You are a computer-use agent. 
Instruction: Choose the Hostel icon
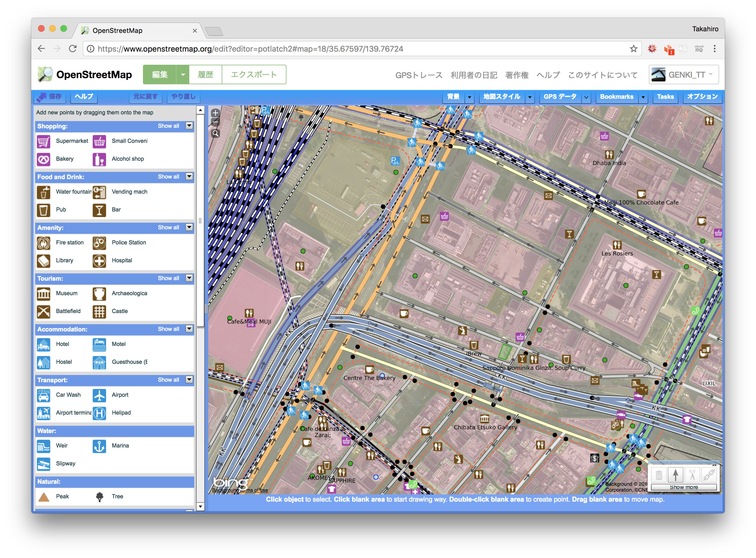click(x=44, y=362)
